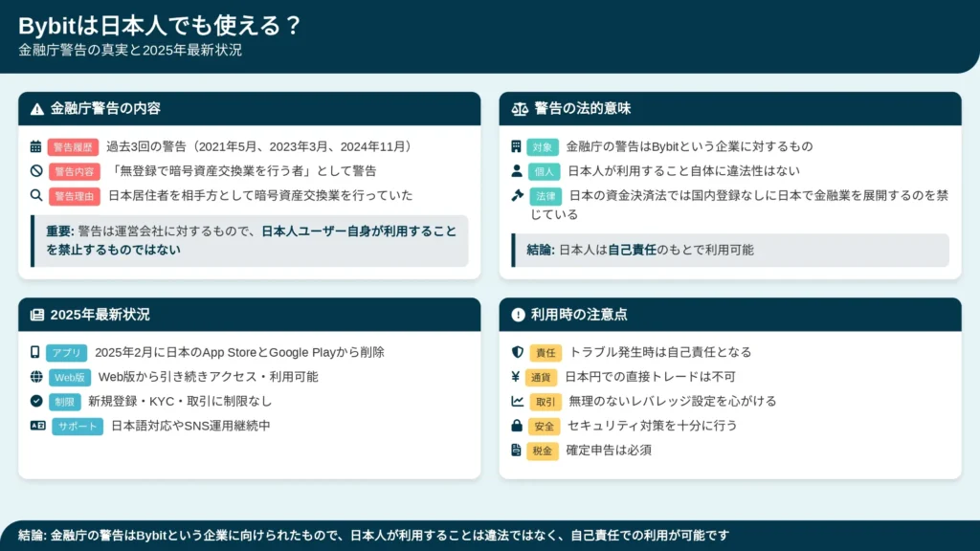Click the text "新規登録・KYC・取引に制限なし"
980x551 pixels.
(180, 401)
